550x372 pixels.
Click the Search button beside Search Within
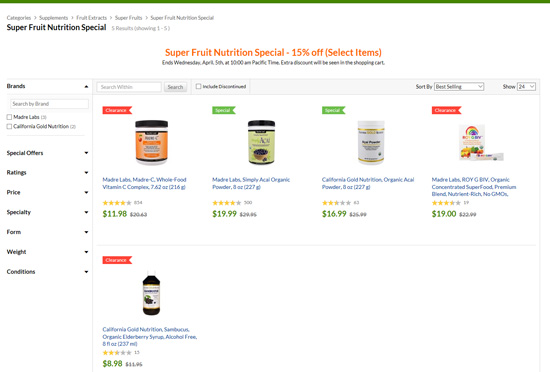click(x=175, y=87)
